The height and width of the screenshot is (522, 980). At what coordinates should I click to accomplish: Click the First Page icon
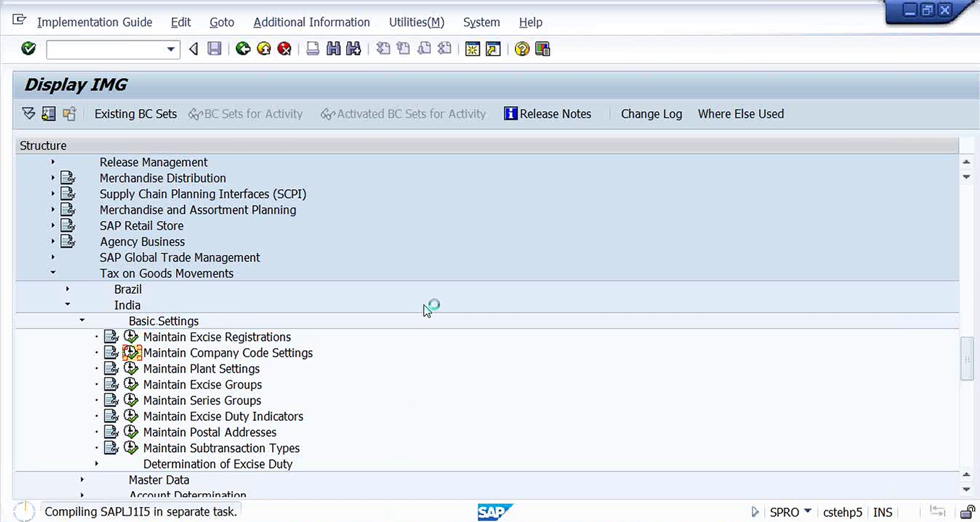tap(383, 49)
